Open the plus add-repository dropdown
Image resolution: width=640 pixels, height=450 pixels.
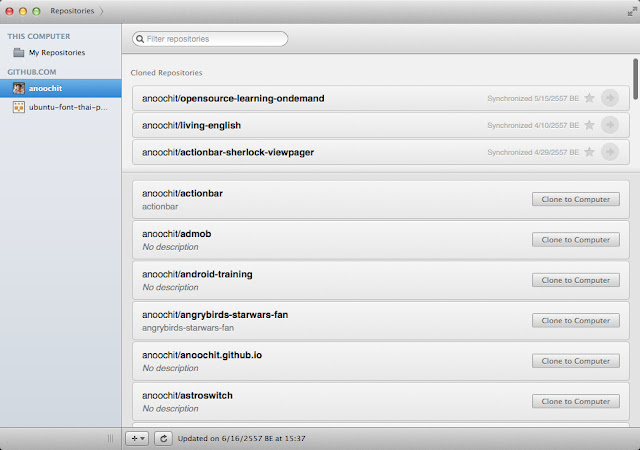click(137, 439)
